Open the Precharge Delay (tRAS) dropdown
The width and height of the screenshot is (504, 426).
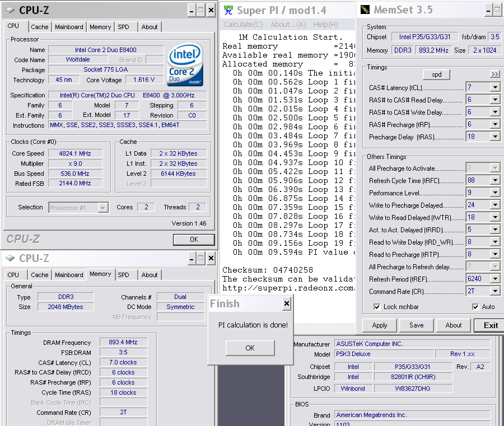point(495,137)
